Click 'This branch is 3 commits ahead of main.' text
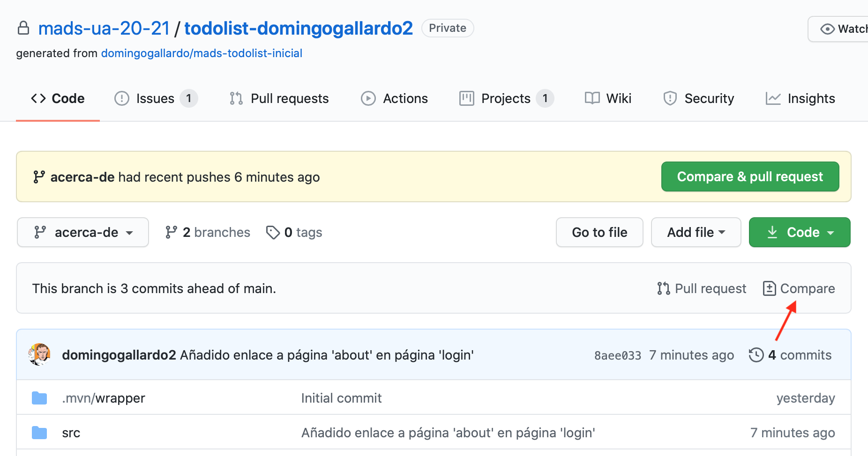The width and height of the screenshot is (868, 456). [154, 288]
